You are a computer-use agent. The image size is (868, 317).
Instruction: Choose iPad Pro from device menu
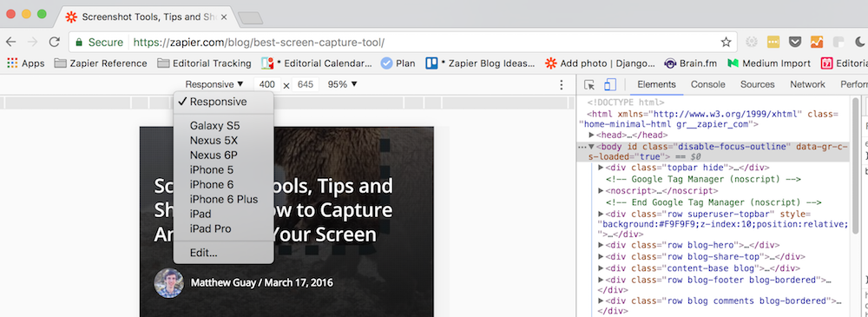223,229
